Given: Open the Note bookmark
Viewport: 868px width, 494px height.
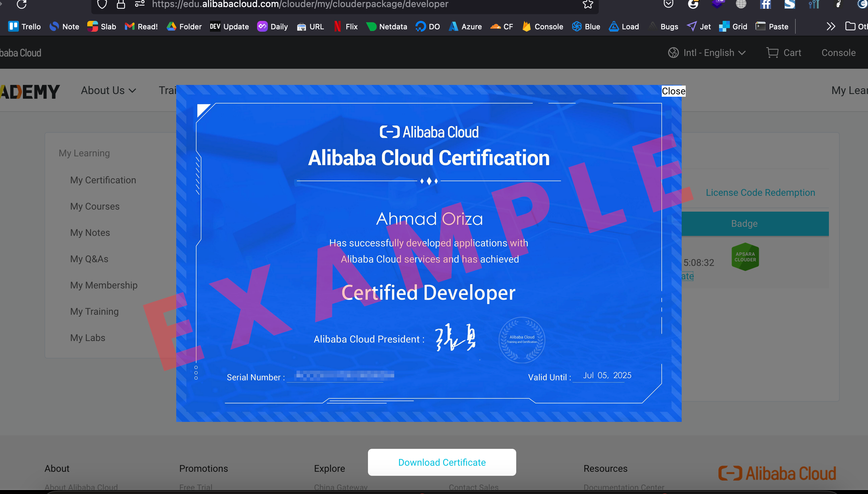Looking at the screenshot, I should point(64,27).
